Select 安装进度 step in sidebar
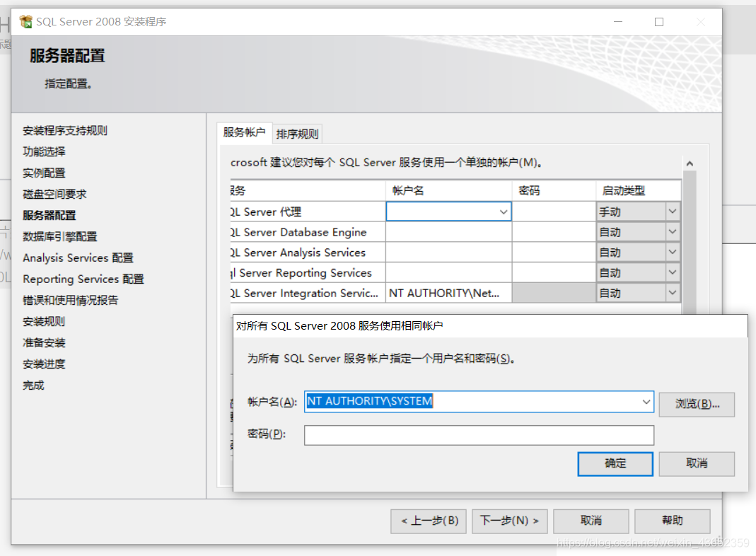 pyautogui.click(x=44, y=364)
